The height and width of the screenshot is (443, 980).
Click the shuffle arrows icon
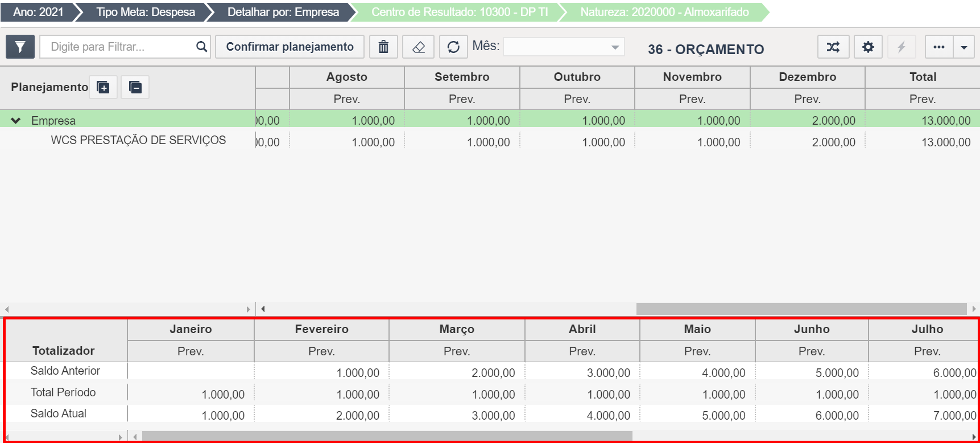pos(833,47)
